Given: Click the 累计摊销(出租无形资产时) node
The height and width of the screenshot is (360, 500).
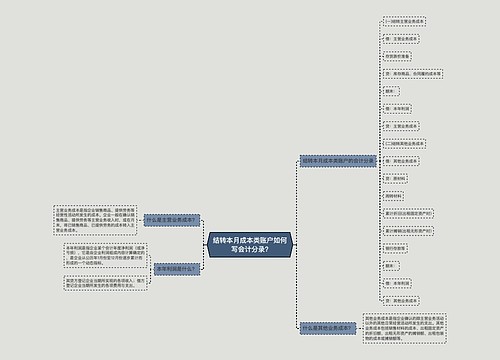Looking at the screenshot, I should tap(408, 231).
